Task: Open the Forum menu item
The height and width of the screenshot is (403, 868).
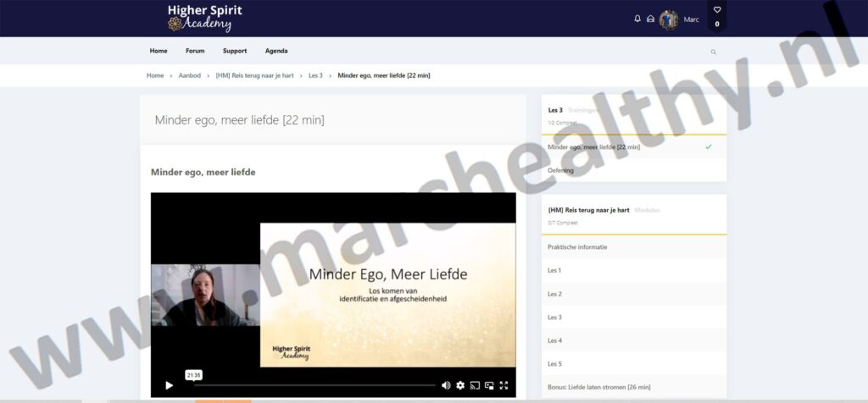Action: 195,51
